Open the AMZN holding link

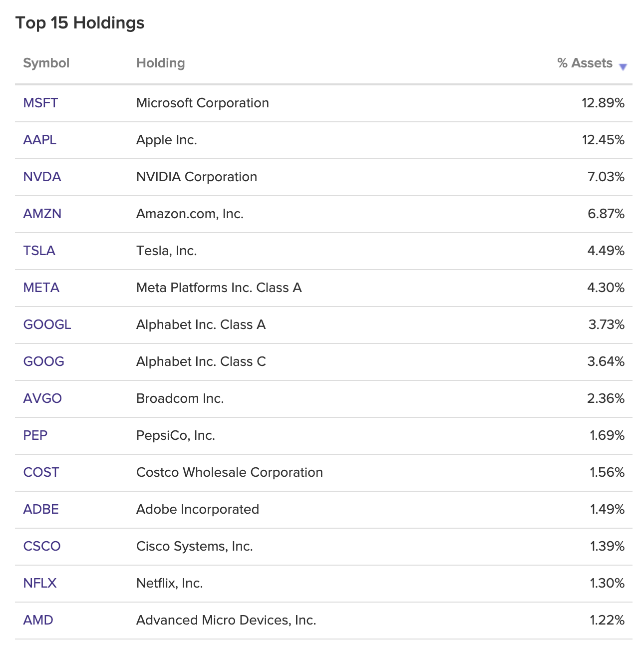(x=42, y=214)
